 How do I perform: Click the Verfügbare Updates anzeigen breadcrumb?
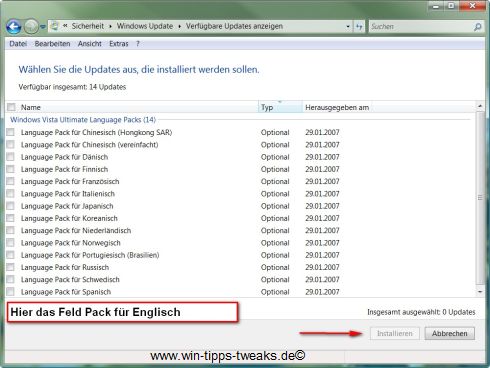(234, 26)
